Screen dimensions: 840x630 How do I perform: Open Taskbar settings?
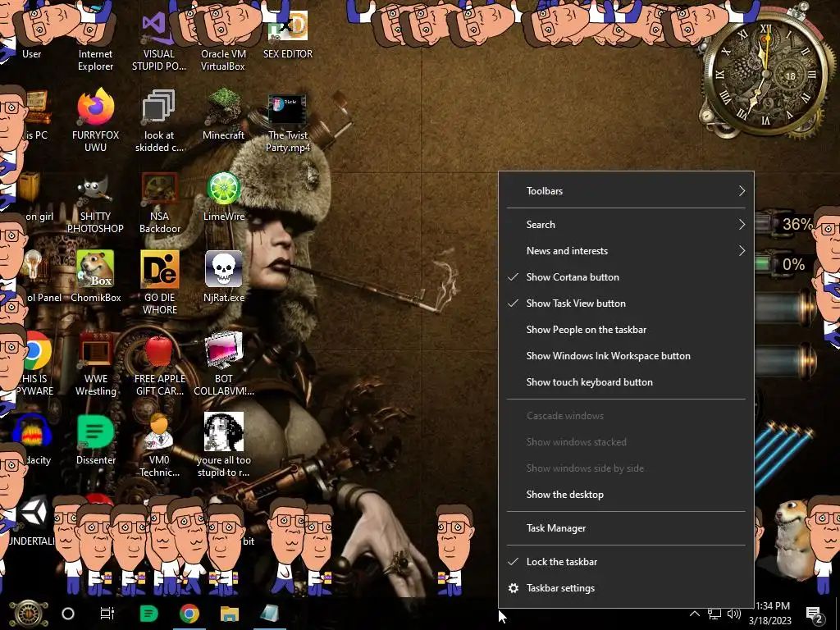pyautogui.click(x=626, y=587)
